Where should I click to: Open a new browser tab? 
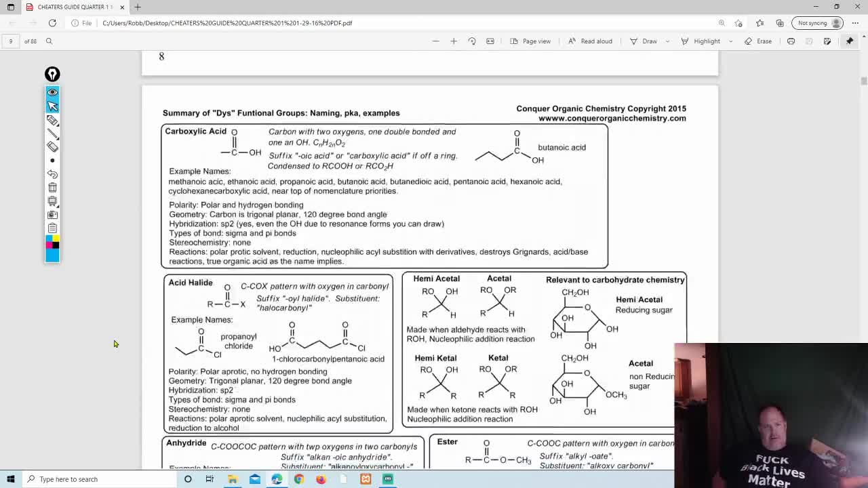[x=138, y=7]
